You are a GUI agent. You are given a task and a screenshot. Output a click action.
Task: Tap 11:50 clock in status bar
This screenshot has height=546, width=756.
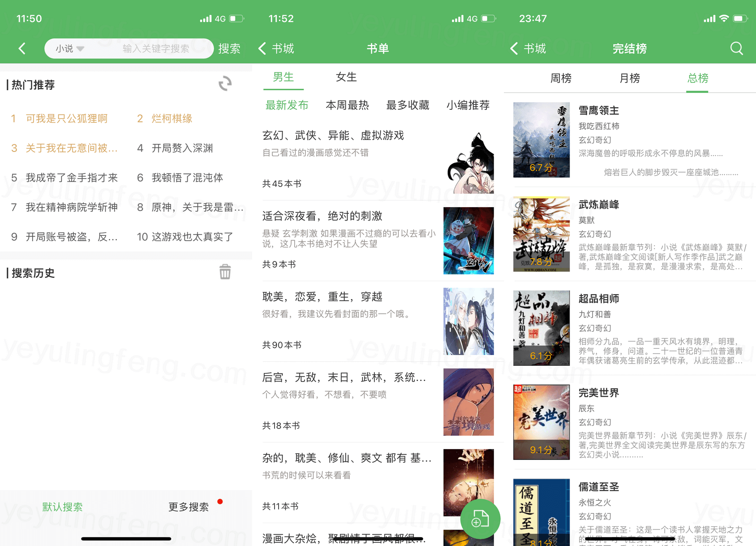coord(29,18)
